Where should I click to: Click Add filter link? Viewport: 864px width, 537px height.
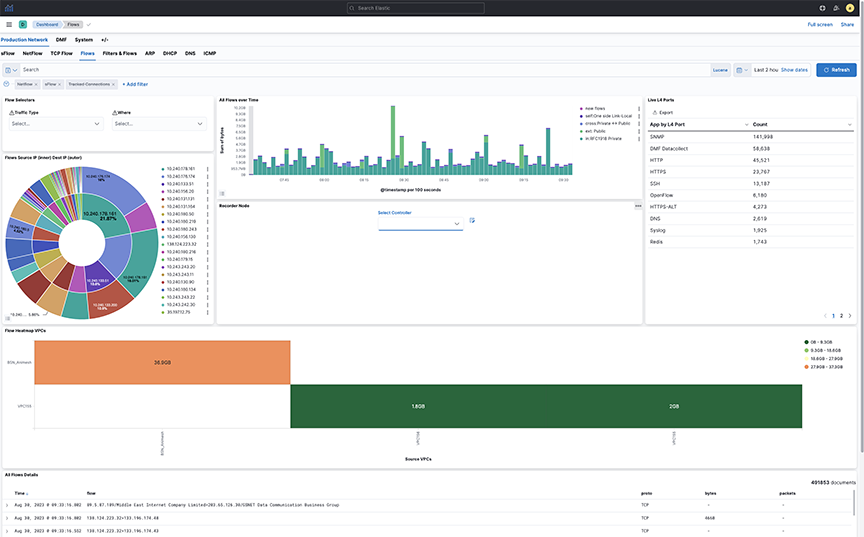[x=135, y=84]
